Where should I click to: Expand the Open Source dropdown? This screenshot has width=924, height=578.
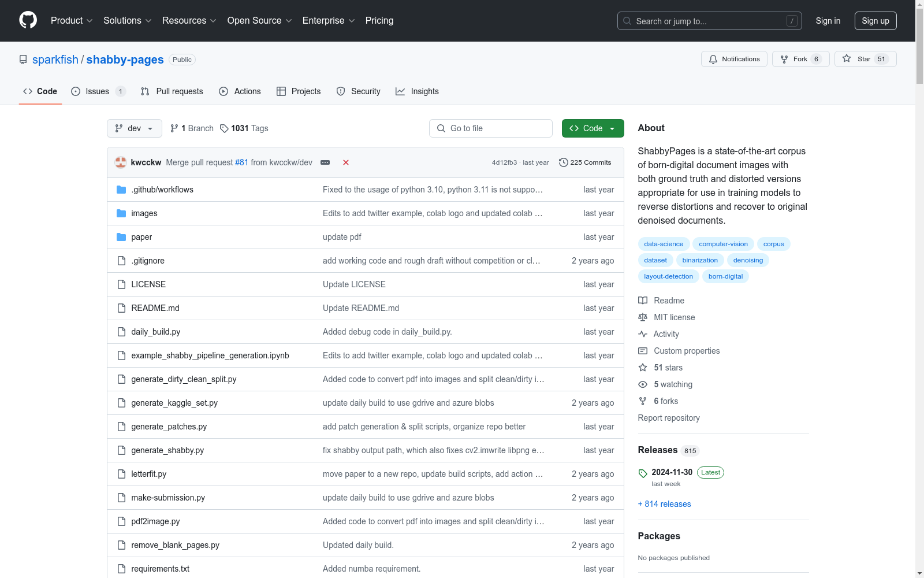click(x=260, y=20)
